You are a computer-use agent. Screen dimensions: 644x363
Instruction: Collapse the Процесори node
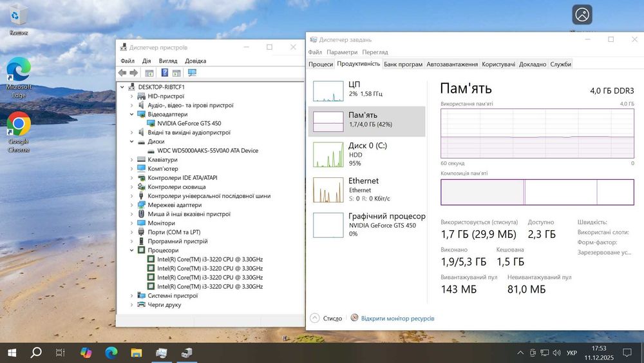[x=131, y=250]
